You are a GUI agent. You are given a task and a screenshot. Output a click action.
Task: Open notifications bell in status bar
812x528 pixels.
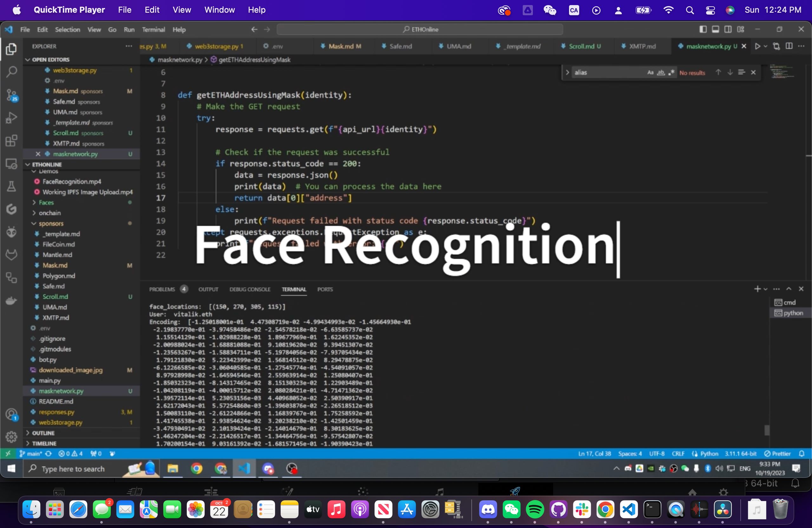click(x=802, y=454)
